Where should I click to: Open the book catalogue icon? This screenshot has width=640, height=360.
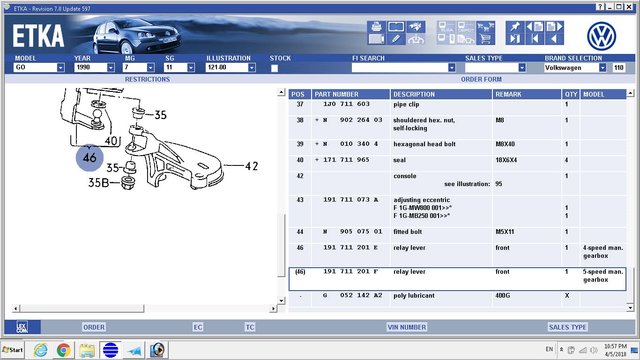tap(396, 27)
